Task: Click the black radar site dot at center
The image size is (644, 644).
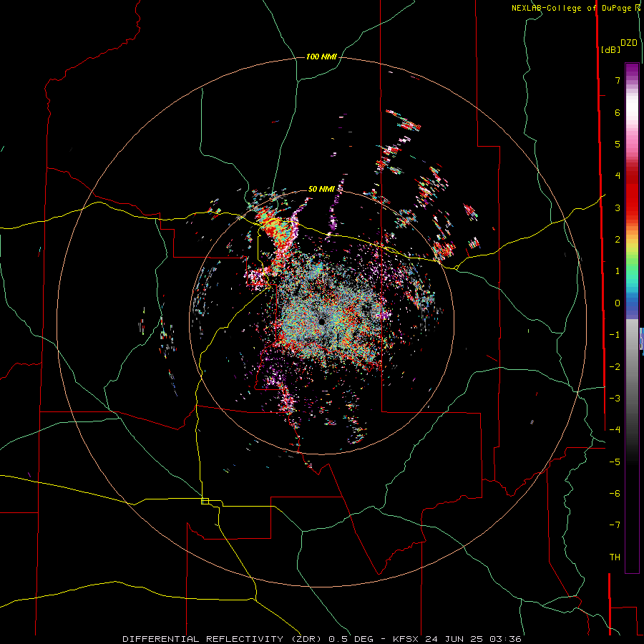Action: click(x=321, y=321)
